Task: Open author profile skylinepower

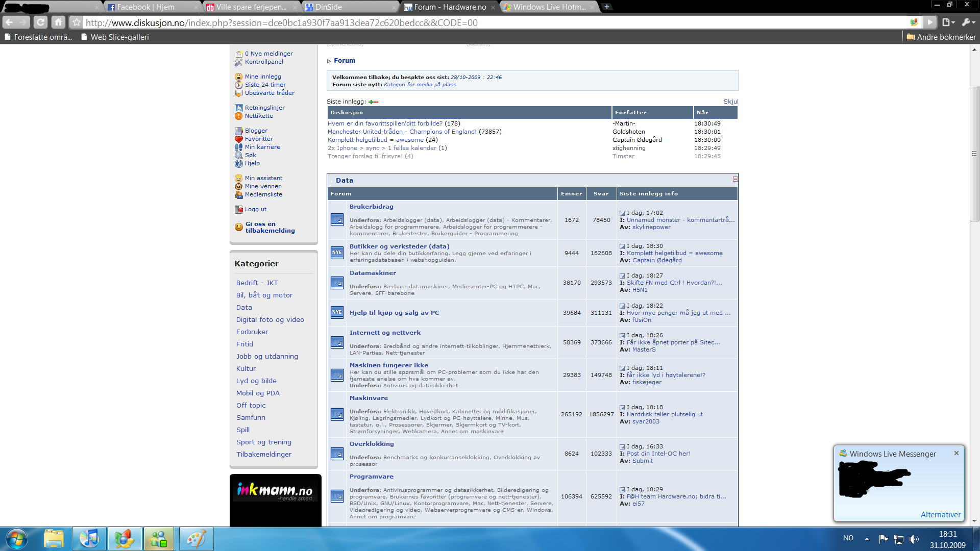Action: [651, 228]
